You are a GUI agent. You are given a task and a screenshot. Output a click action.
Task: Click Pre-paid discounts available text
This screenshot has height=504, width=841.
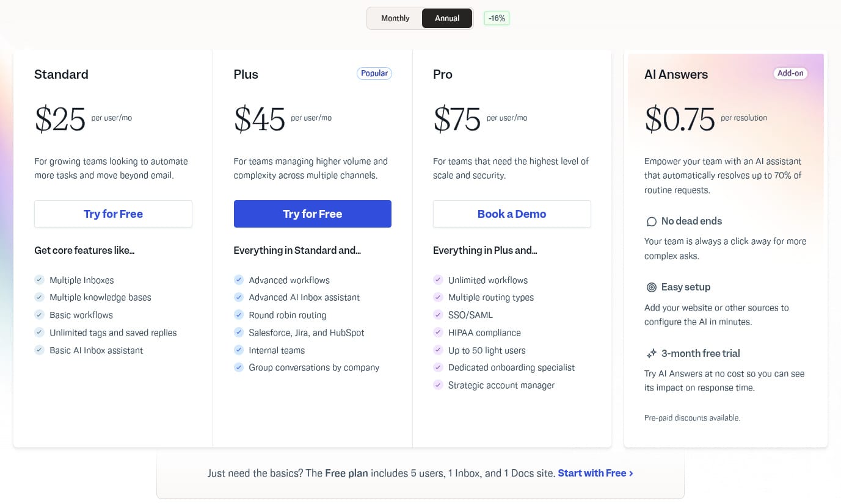tap(692, 418)
